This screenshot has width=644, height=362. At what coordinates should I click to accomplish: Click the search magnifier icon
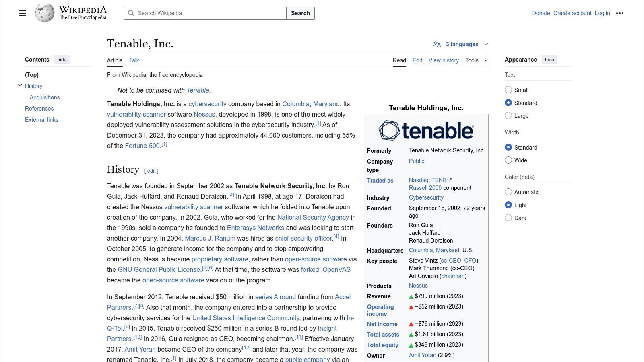click(131, 13)
